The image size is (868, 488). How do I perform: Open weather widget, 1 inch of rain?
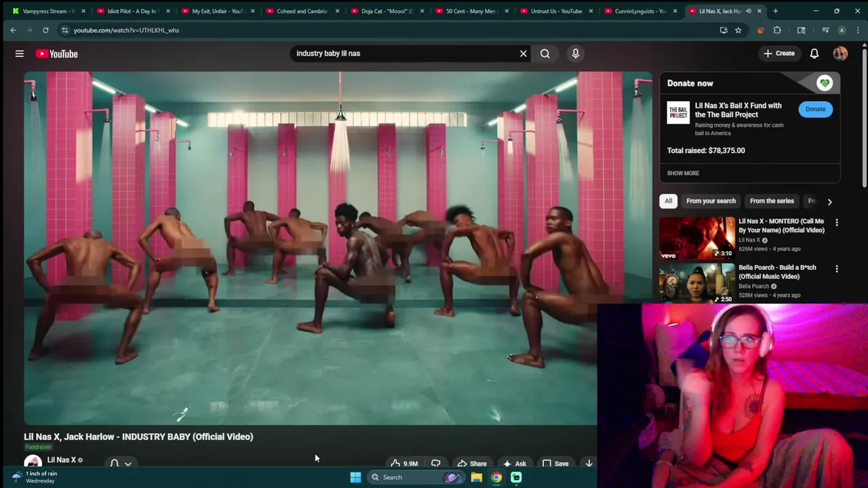[x=35, y=477]
